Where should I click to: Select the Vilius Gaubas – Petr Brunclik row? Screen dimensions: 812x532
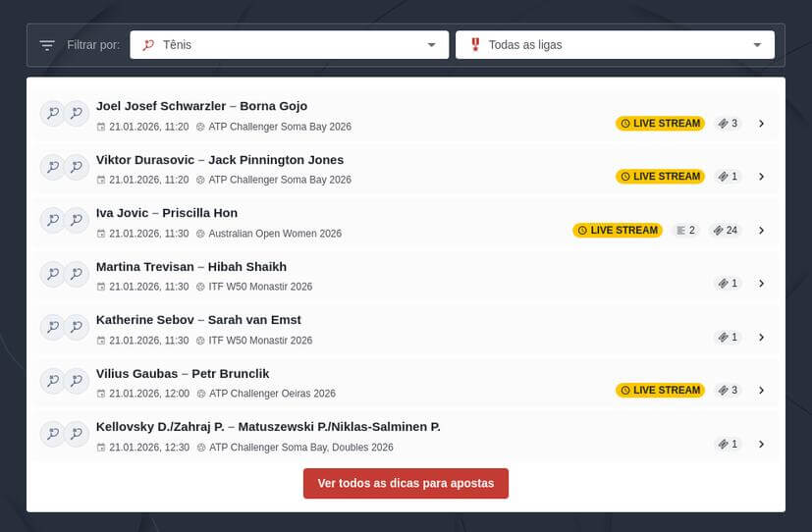point(183,374)
